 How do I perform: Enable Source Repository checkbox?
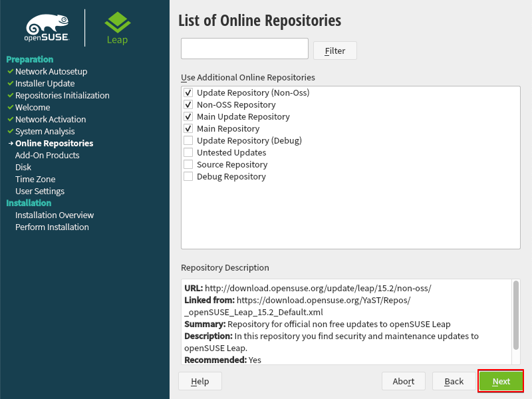coord(188,164)
